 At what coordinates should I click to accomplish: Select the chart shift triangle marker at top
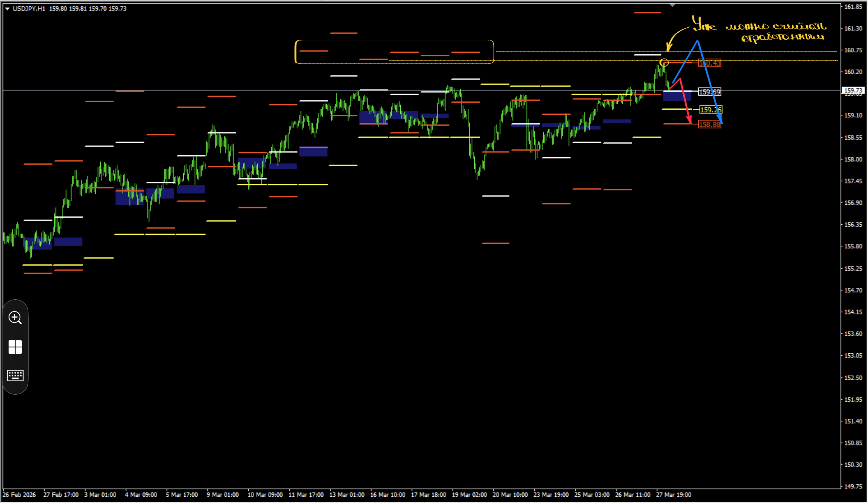tap(672, 5)
